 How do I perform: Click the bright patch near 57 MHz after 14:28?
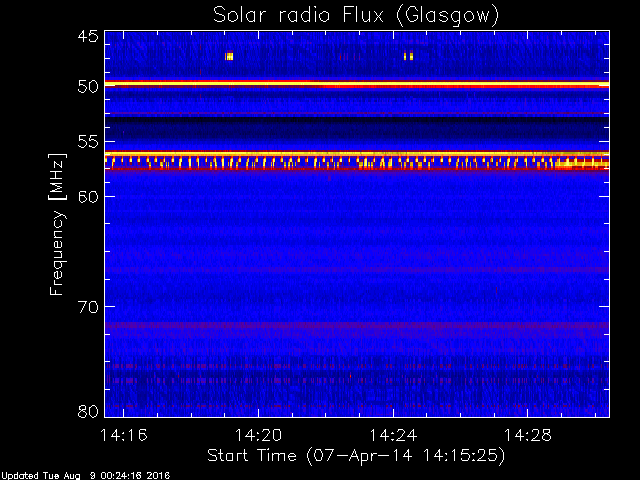(x=582, y=164)
